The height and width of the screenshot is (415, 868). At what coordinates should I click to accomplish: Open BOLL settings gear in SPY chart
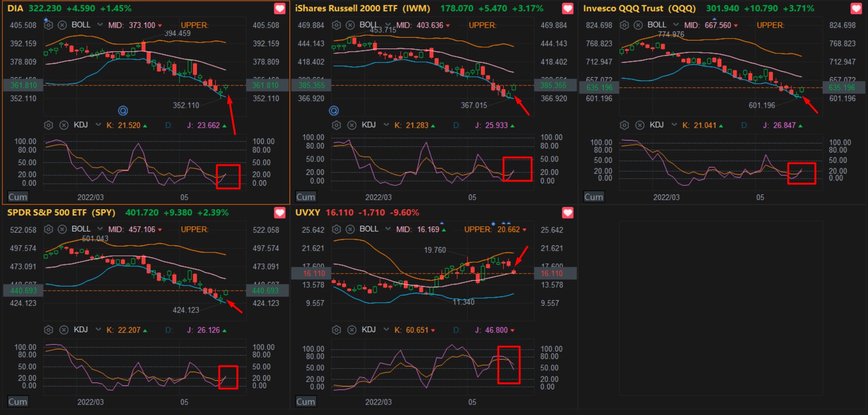click(49, 229)
